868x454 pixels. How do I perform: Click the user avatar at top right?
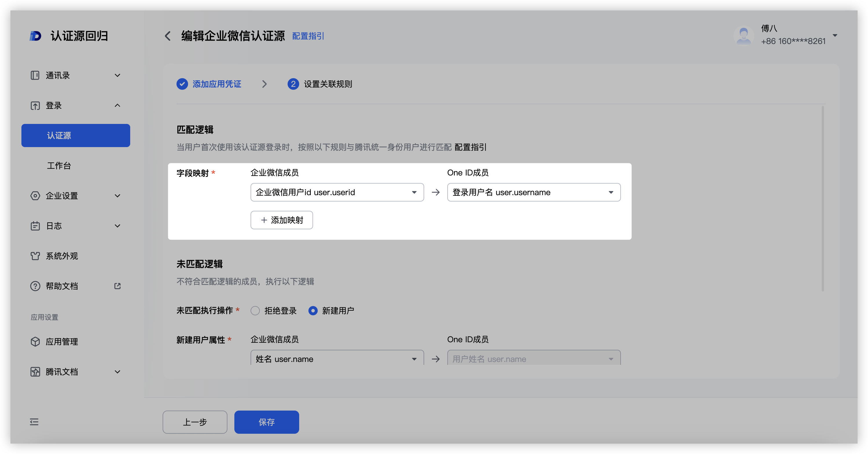tap(744, 35)
